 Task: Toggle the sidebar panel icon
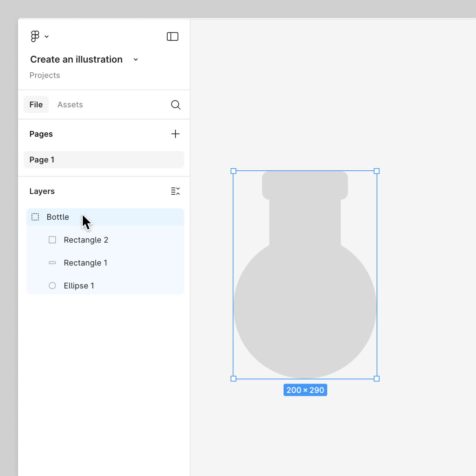tap(172, 36)
